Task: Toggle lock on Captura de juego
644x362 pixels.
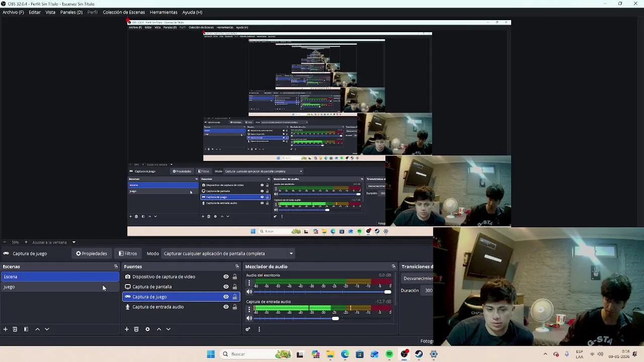Action: (x=234, y=297)
